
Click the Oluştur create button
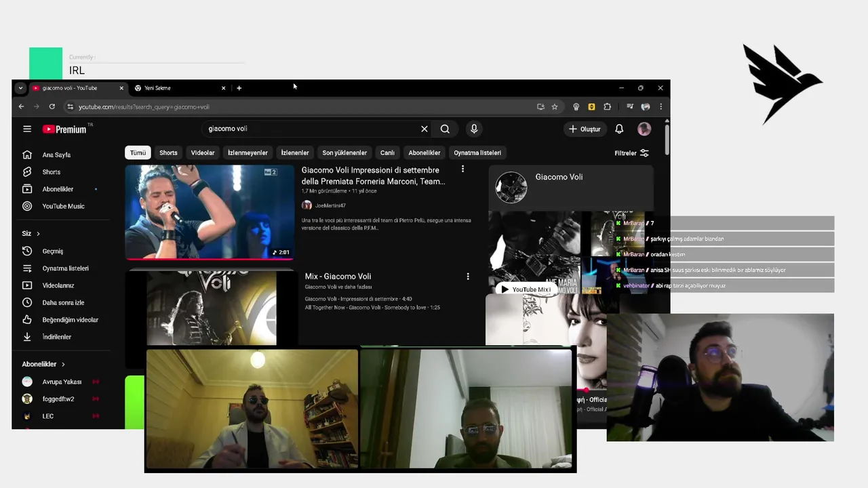coord(585,129)
